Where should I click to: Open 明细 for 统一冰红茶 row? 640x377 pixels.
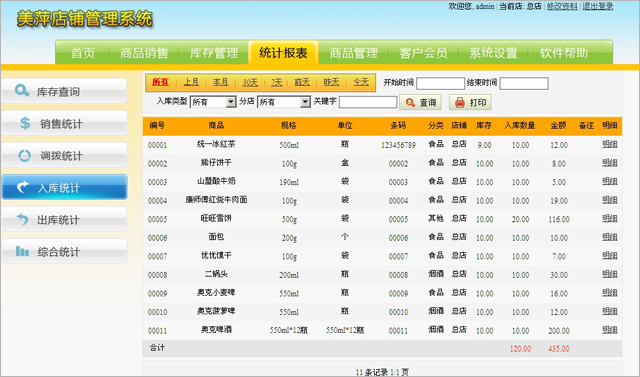[609, 144]
